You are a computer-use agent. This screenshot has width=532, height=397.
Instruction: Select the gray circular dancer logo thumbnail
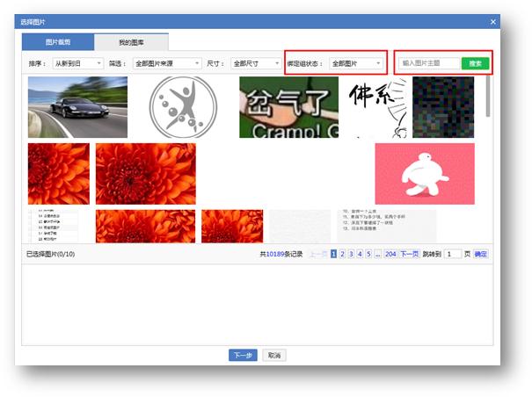(x=183, y=107)
